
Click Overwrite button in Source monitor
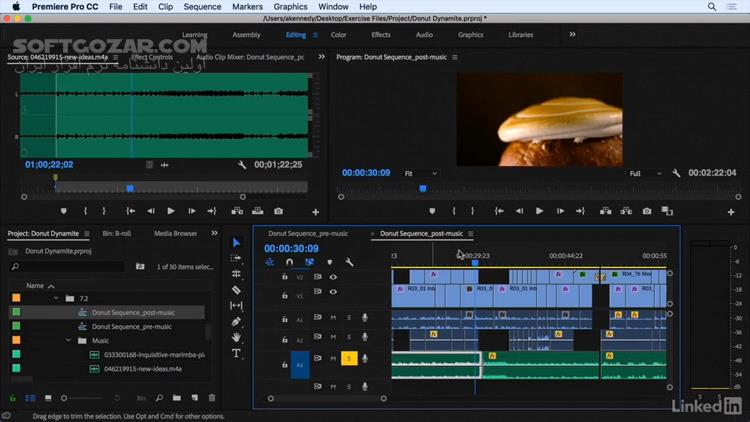[x=258, y=211]
